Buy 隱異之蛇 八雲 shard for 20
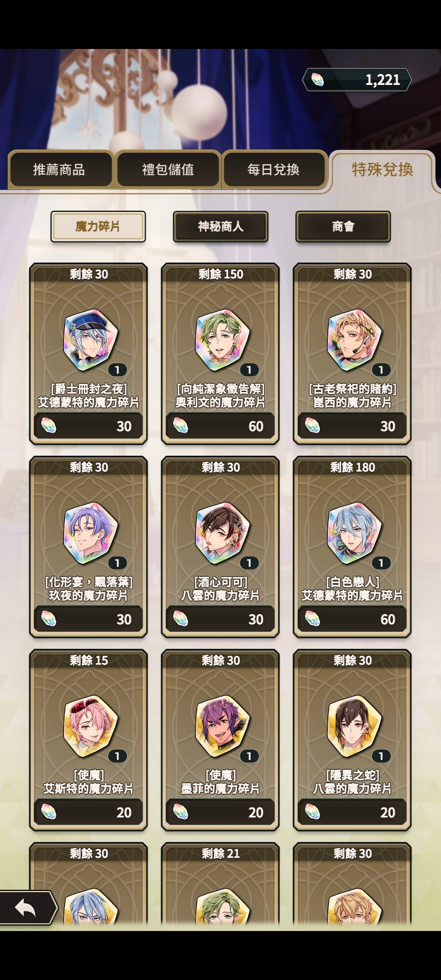441x980 pixels. coord(352,812)
